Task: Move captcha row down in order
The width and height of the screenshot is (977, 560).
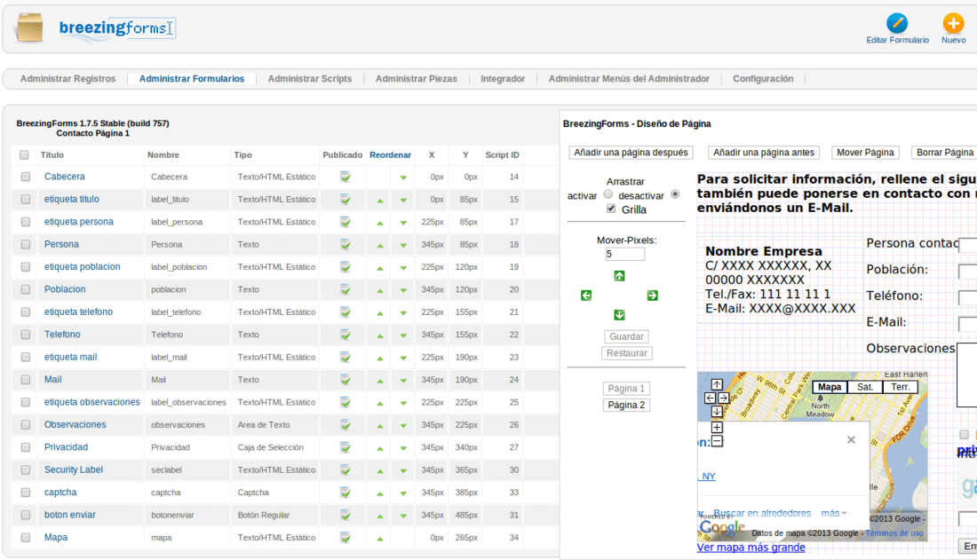Action: coord(403,493)
